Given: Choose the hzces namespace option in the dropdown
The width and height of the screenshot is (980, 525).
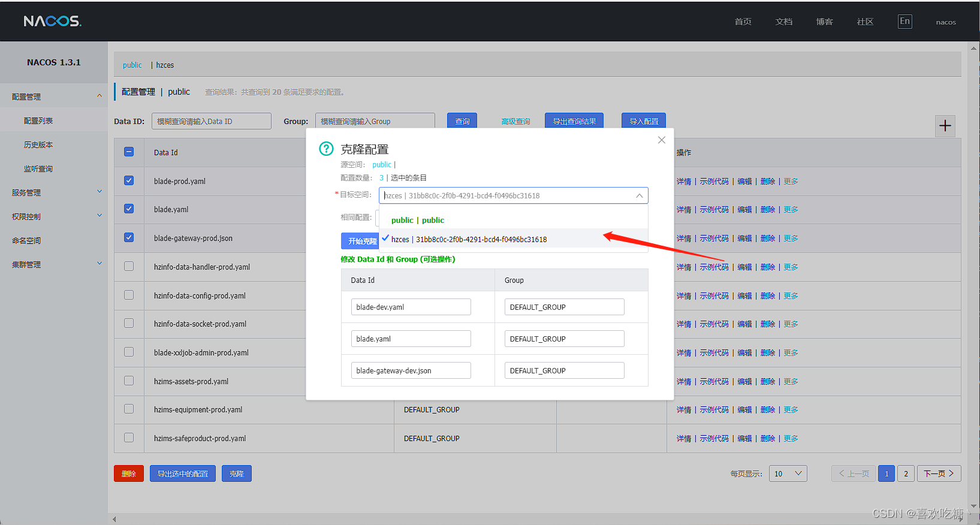Looking at the screenshot, I should (x=513, y=239).
